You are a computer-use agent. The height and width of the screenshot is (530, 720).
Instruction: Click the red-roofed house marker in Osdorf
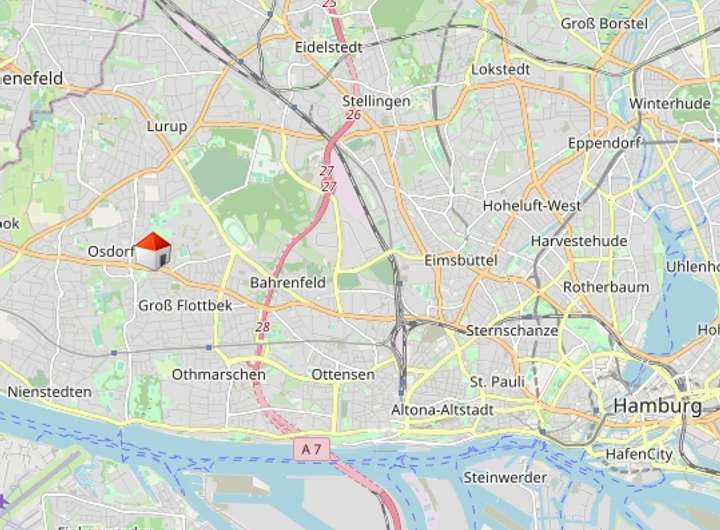pyautogui.click(x=153, y=251)
